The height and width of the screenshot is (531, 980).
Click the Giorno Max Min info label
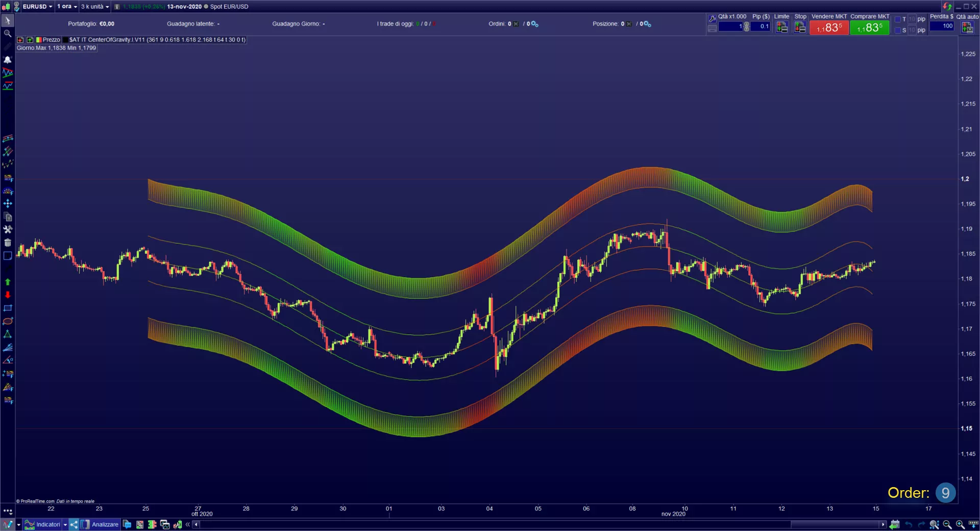[56, 48]
